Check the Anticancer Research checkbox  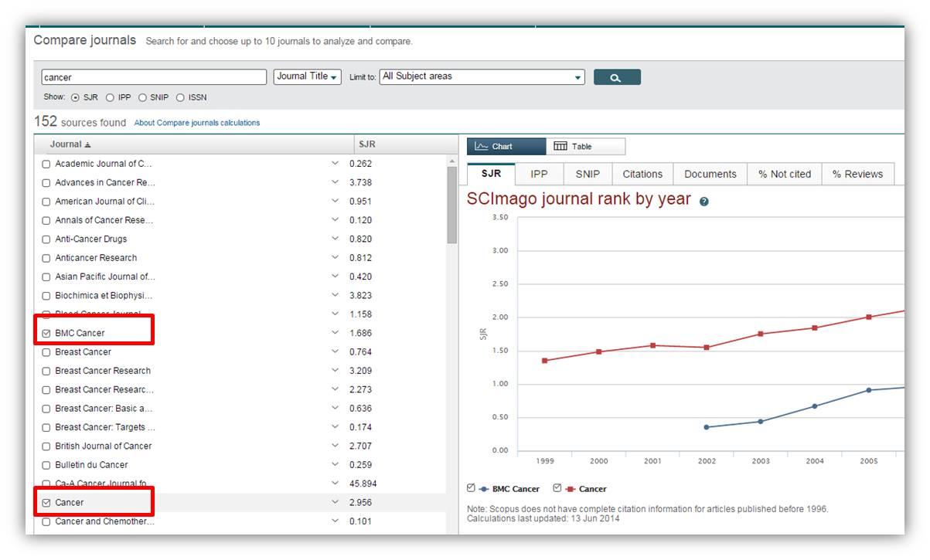click(46, 258)
